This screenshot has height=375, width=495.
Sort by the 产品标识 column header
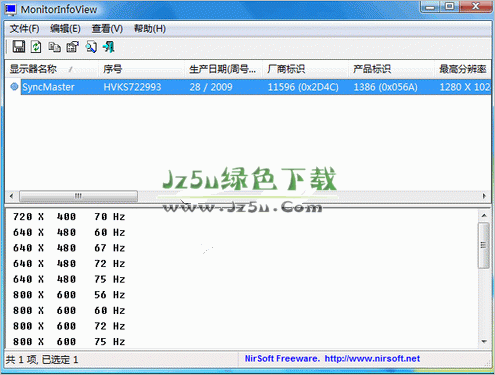pyautogui.click(x=391, y=69)
